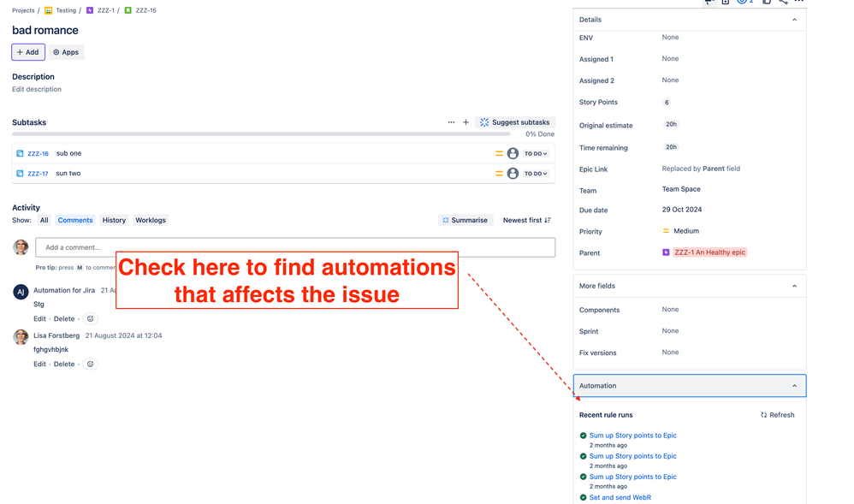Click success icon of first Sum up rule
The width and height of the screenshot is (854, 504).
pyautogui.click(x=584, y=436)
